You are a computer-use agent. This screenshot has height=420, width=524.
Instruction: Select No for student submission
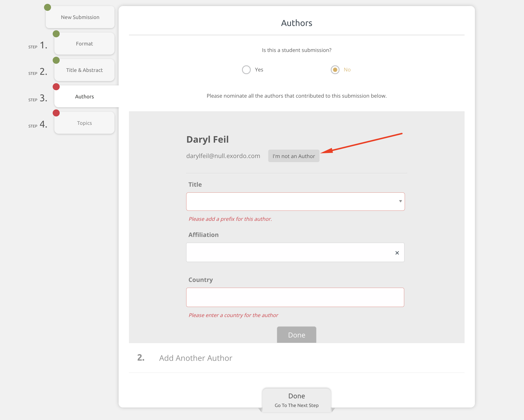tap(335, 70)
